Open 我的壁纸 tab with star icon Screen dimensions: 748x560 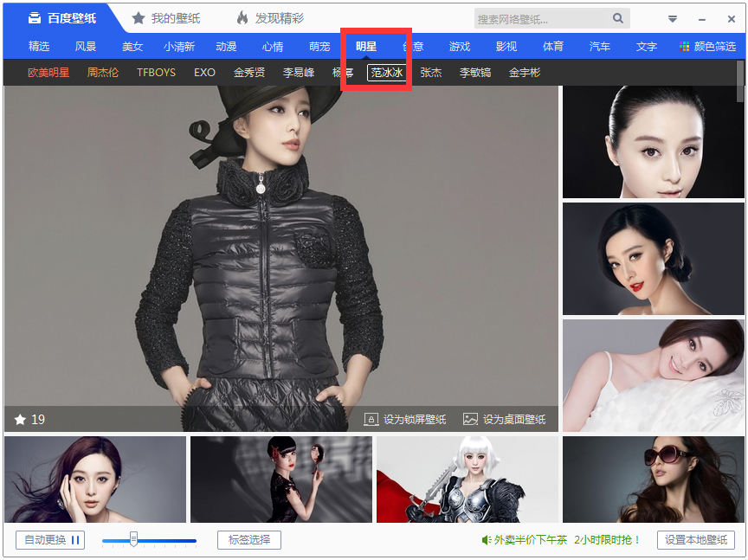pos(165,18)
